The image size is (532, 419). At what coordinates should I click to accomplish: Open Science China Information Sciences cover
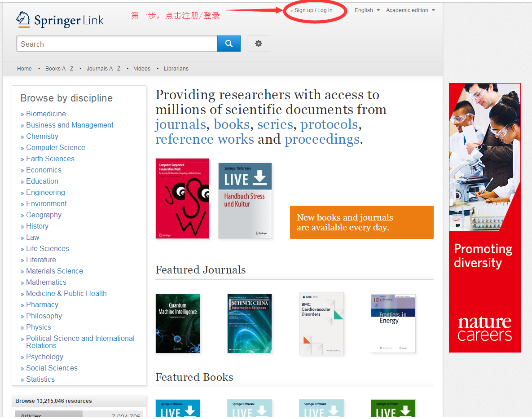(250, 323)
